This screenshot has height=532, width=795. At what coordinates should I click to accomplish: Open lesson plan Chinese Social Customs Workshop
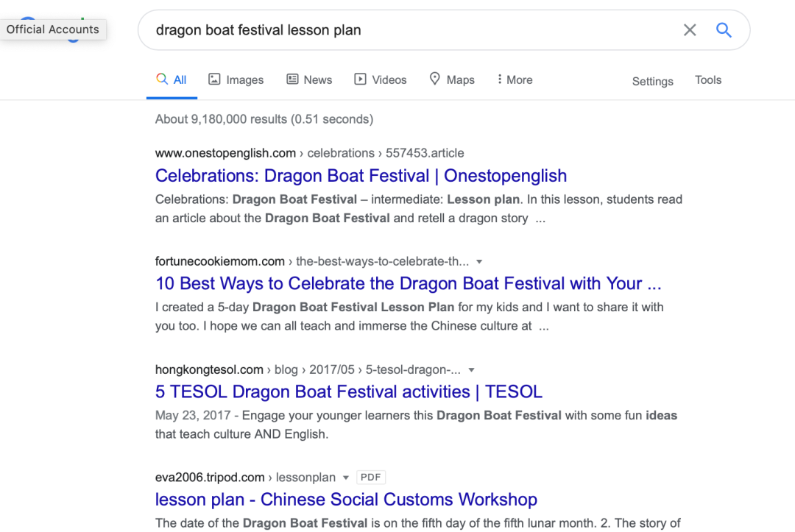pos(346,500)
